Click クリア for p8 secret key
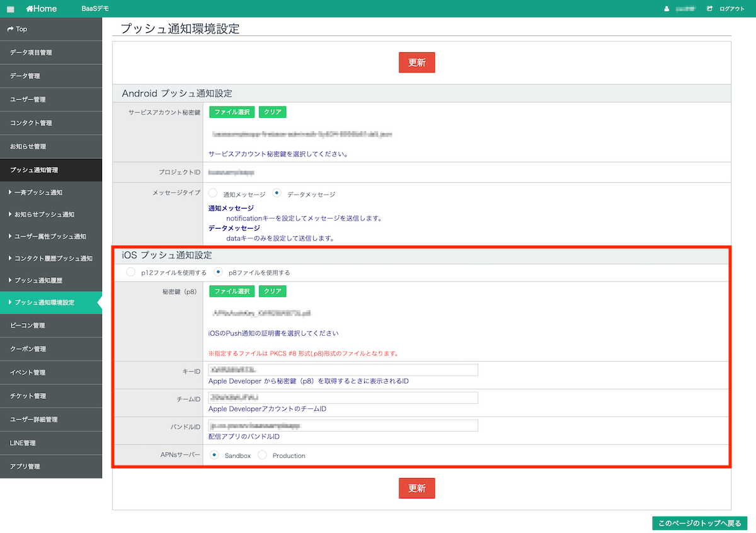Image resolution: width=756 pixels, height=533 pixels. [272, 291]
